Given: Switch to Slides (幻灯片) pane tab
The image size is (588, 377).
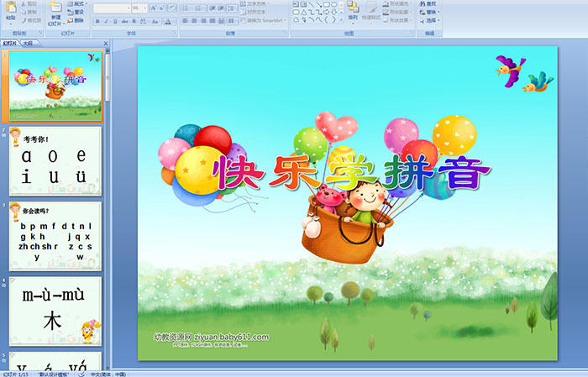Looking at the screenshot, I should pos(10,44).
